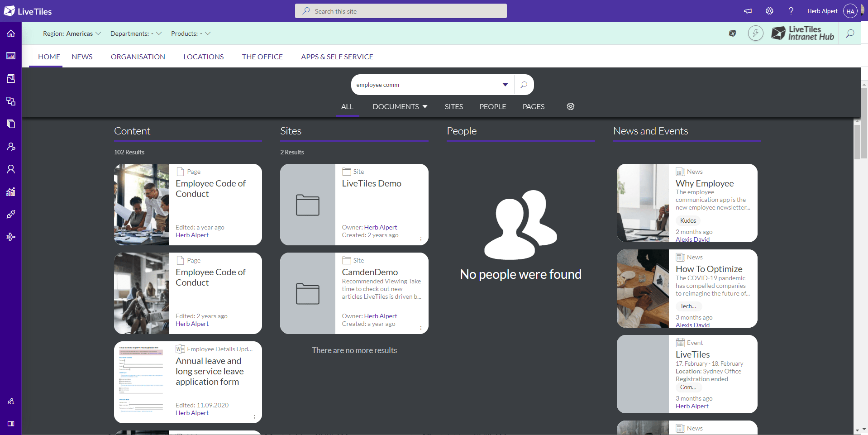Open the home icon in left sidebar
This screenshot has width=868, height=435.
11,33
